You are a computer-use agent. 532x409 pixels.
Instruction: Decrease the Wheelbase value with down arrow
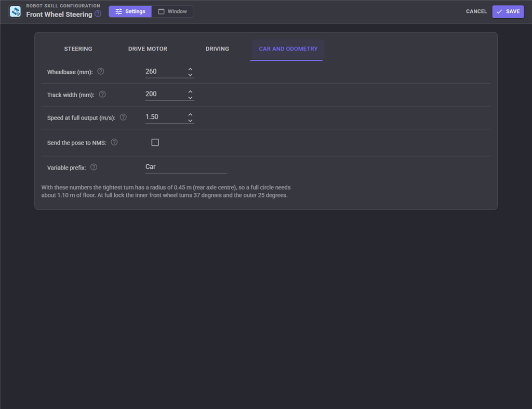(x=190, y=75)
